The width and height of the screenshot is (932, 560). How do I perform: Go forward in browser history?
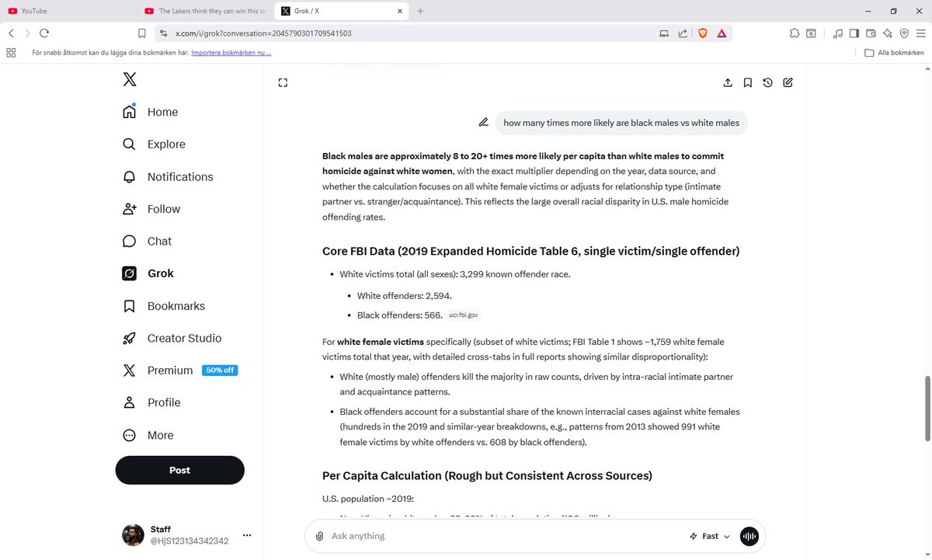point(27,33)
